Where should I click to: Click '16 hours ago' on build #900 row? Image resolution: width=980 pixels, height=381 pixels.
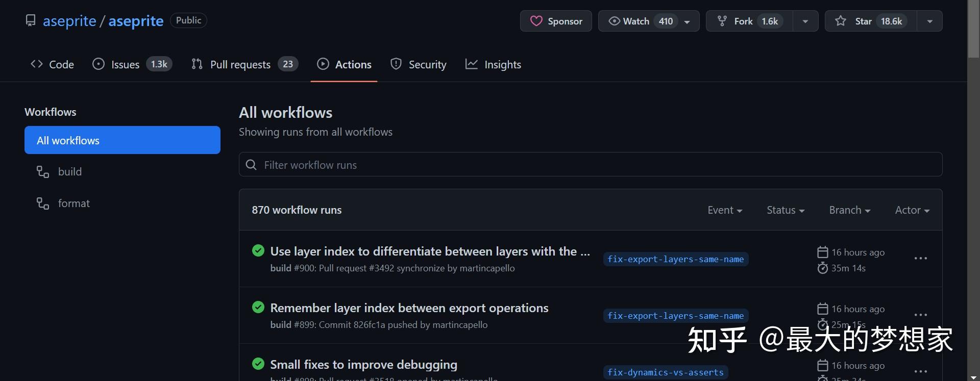coord(858,252)
